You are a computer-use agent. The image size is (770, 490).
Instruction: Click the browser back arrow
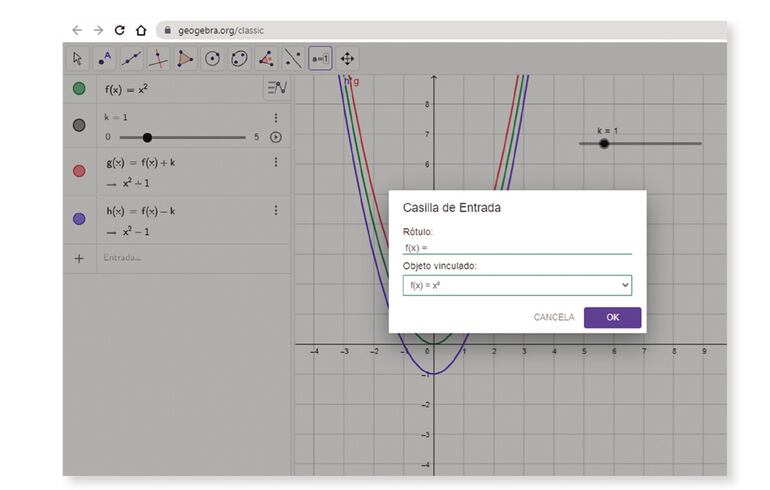77,30
